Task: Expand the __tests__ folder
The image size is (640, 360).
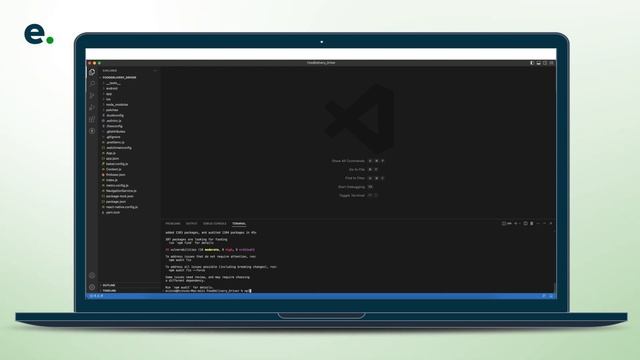Action: (113, 83)
